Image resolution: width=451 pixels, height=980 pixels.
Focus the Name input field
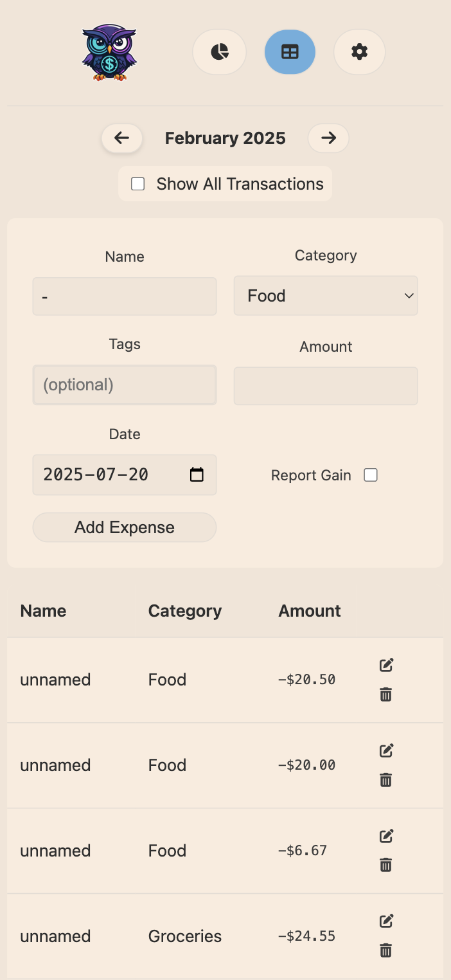tap(125, 296)
